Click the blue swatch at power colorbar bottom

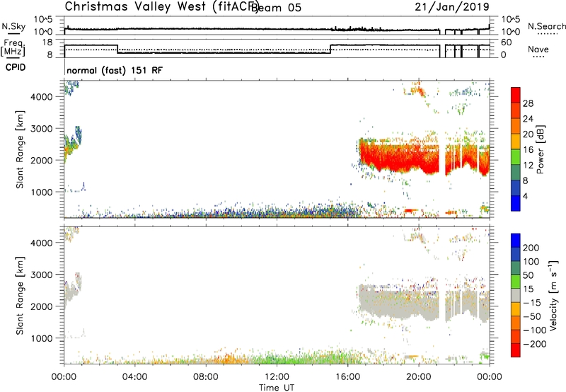coord(516,203)
